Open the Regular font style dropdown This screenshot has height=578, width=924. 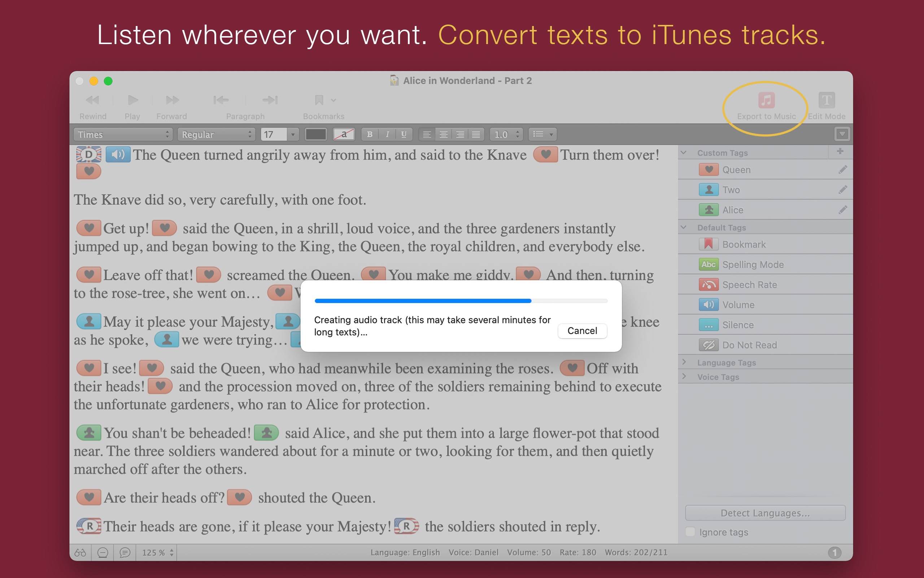pyautogui.click(x=216, y=134)
